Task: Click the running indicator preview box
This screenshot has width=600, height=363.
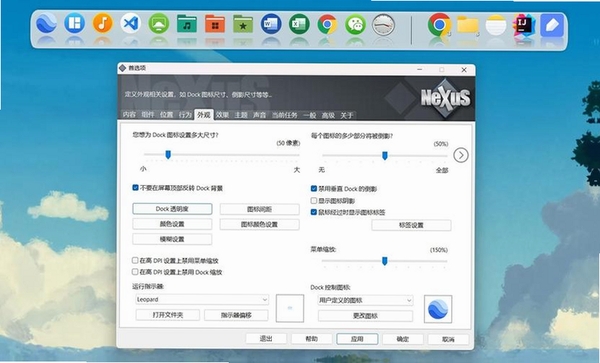Action: (x=290, y=308)
